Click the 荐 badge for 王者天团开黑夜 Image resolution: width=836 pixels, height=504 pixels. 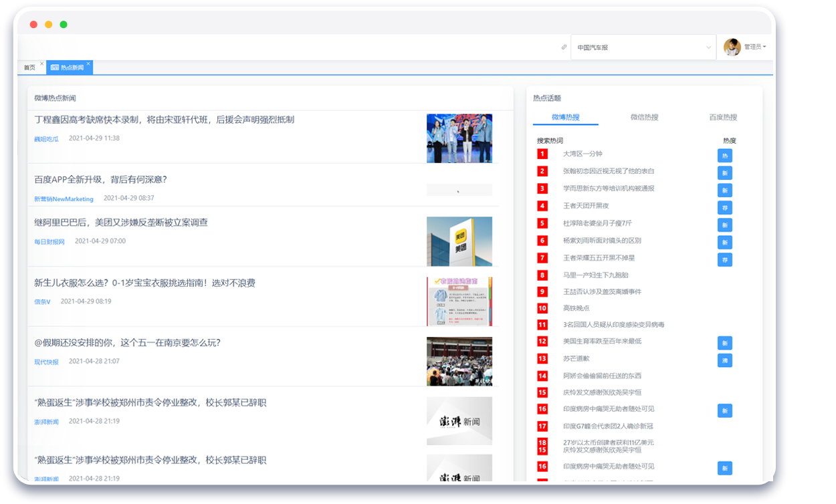724,208
